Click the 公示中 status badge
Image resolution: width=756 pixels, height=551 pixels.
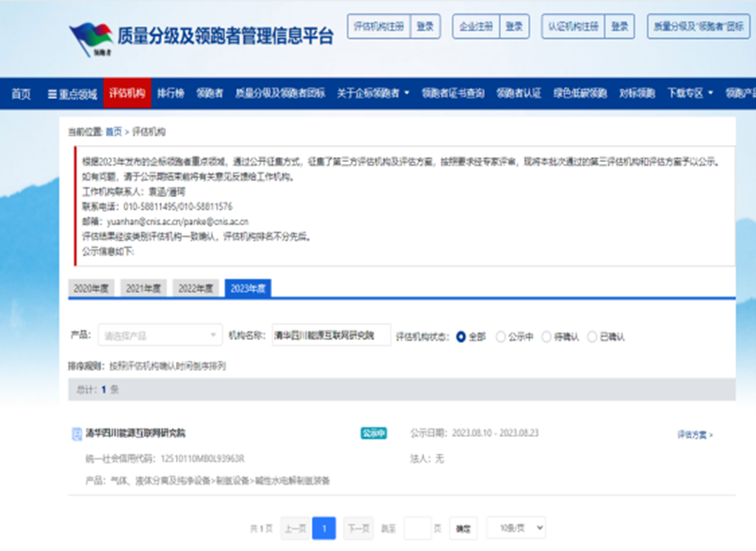point(374,433)
